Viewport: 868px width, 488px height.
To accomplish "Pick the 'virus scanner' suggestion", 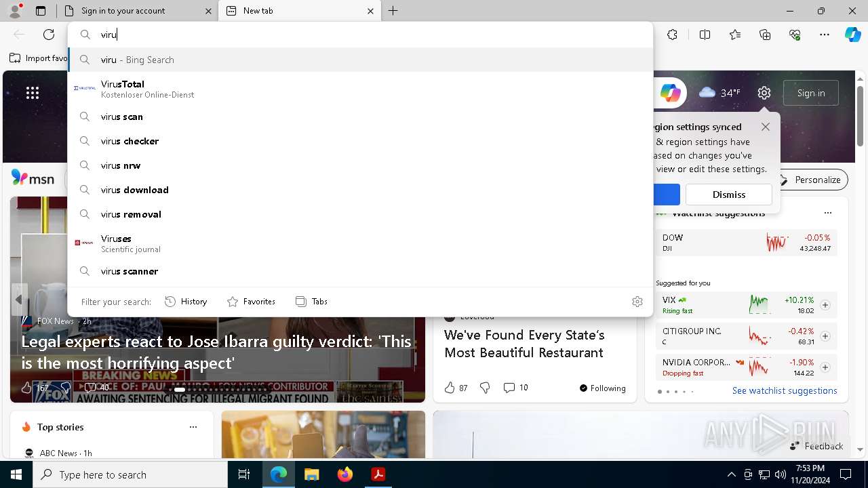I will pyautogui.click(x=360, y=271).
